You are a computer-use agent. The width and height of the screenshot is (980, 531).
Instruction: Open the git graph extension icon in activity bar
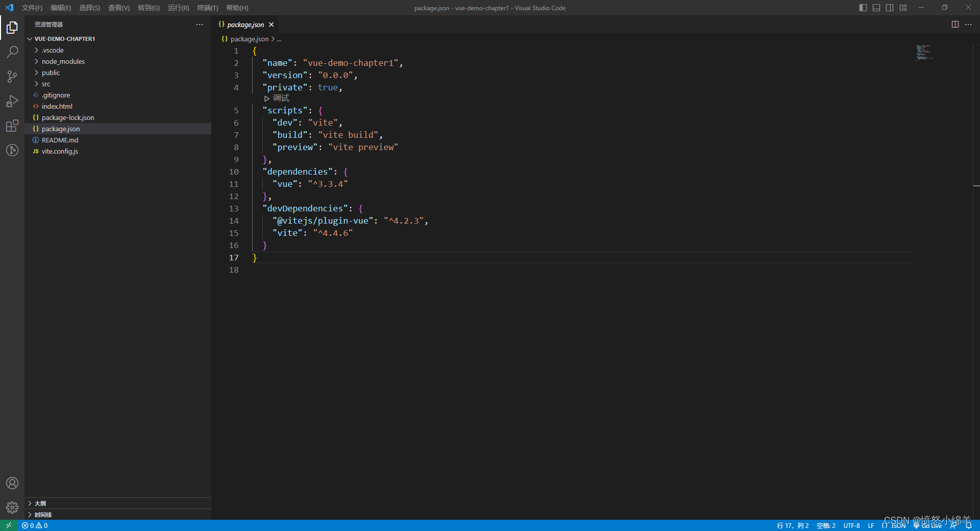click(x=12, y=150)
